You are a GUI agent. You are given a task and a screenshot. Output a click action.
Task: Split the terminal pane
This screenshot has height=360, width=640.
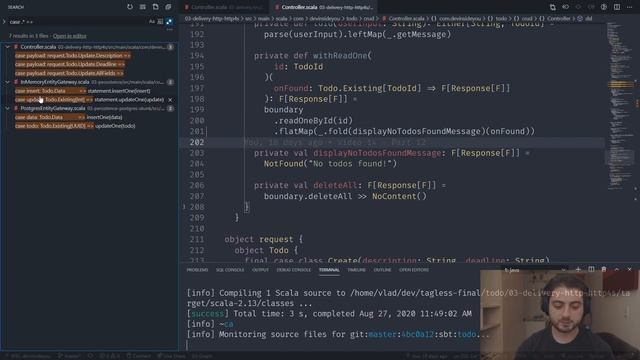tap(591, 269)
